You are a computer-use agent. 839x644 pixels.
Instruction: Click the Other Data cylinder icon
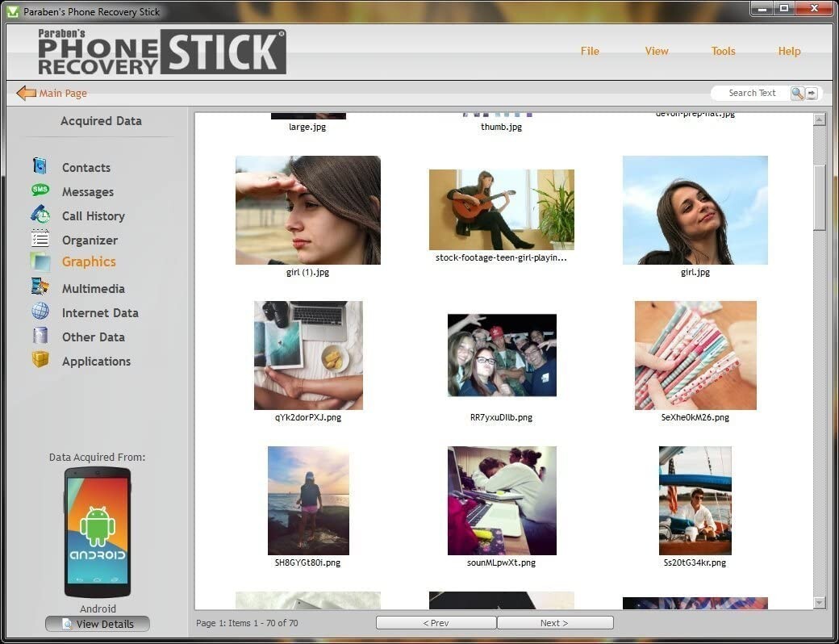click(x=40, y=336)
